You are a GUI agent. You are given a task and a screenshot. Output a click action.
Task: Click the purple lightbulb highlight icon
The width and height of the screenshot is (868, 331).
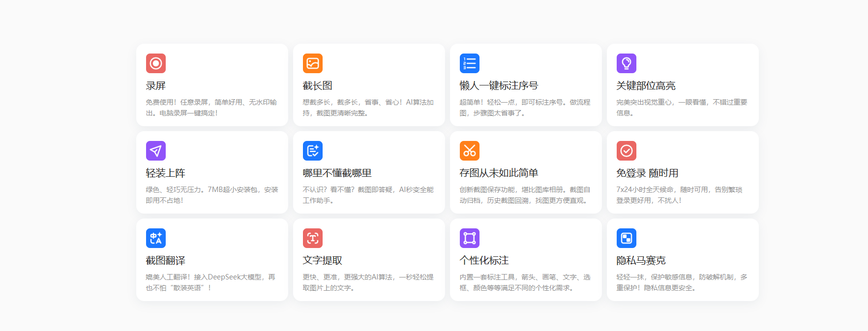626,63
